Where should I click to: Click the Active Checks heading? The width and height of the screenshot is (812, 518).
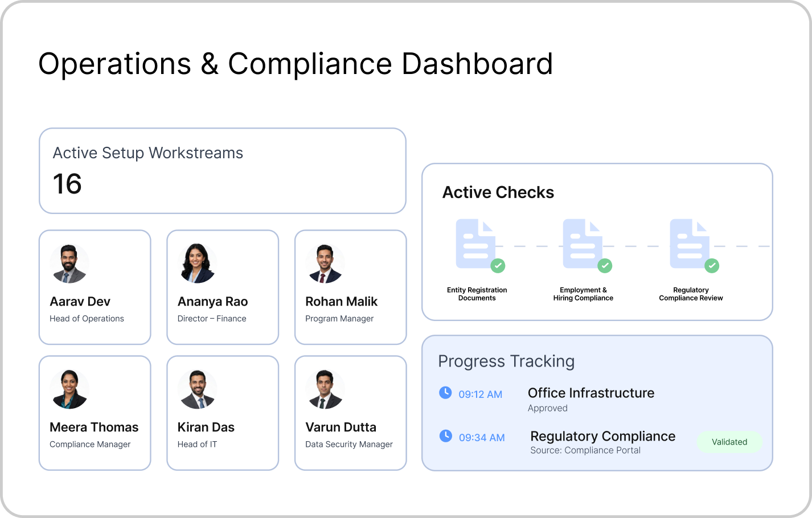tap(498, 192)
